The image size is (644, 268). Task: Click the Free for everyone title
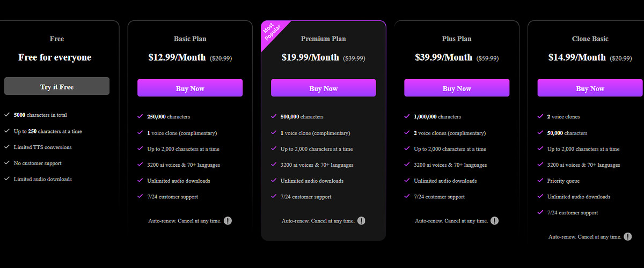[x=55, y=57]
